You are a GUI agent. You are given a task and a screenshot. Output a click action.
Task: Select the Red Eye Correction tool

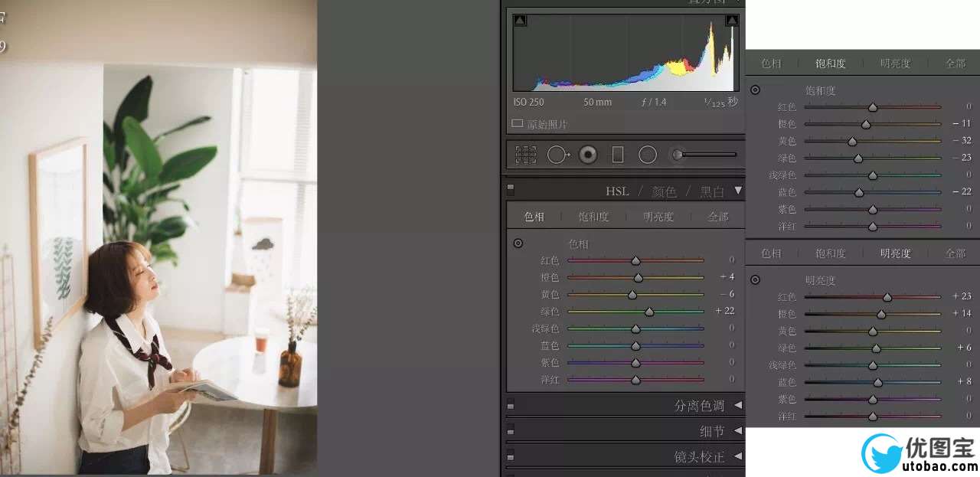[x=588, y=155]
